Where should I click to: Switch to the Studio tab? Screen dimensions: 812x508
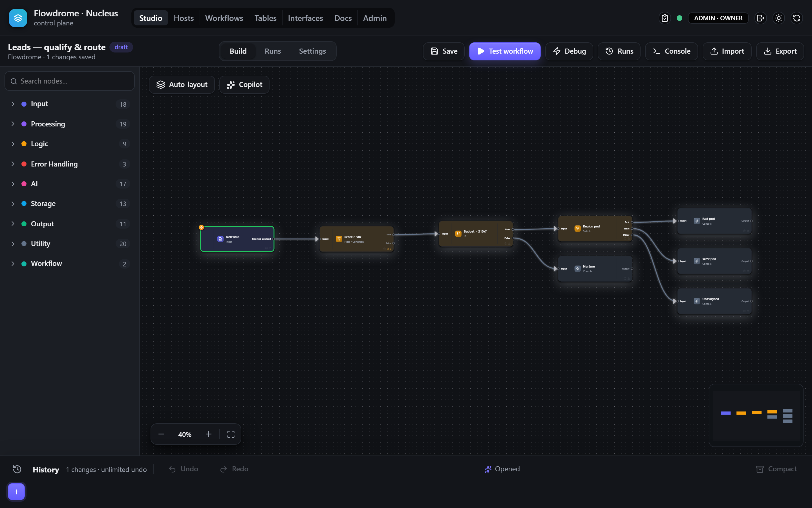(151, 18)
